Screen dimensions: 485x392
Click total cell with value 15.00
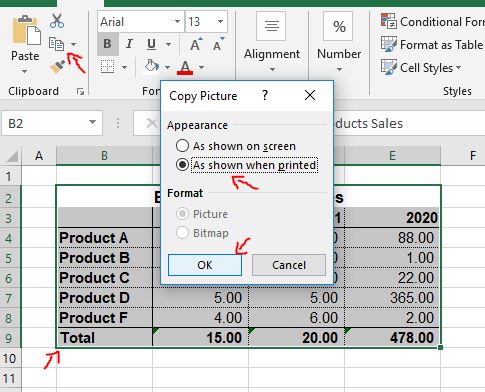pyautogui.click(x=200, y=338)
